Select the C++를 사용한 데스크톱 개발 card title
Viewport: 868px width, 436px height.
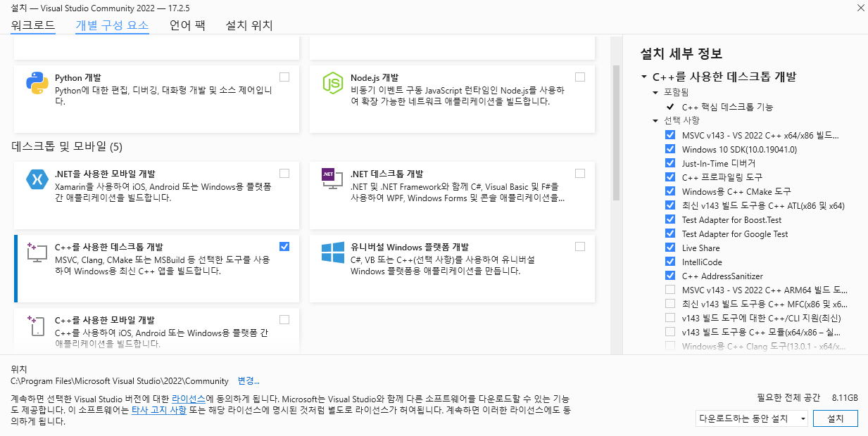(109, 248)
